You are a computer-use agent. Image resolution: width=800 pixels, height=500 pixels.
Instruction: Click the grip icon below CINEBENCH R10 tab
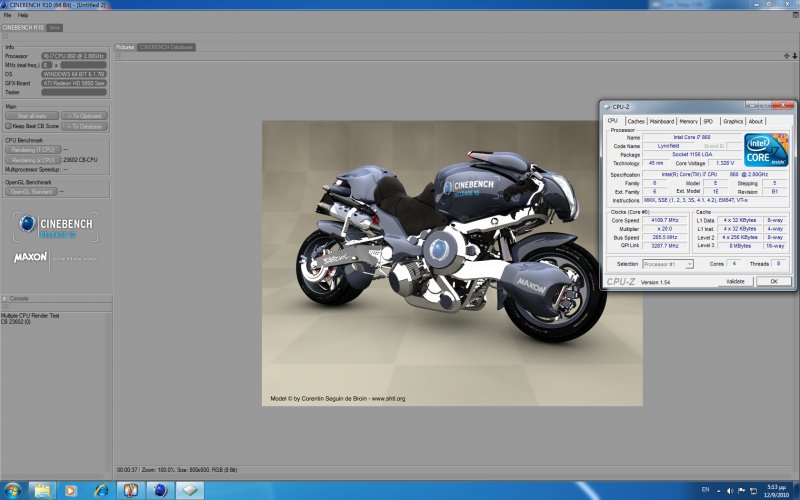coord(5,37)
